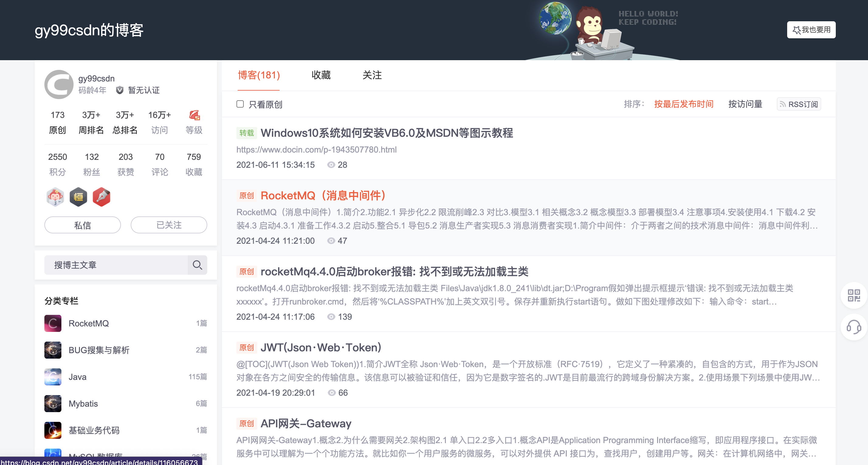This screenshot has height=465, width=868.
Task: Click the RocketMQ category thumbnail
Action: tap(53, 323)
